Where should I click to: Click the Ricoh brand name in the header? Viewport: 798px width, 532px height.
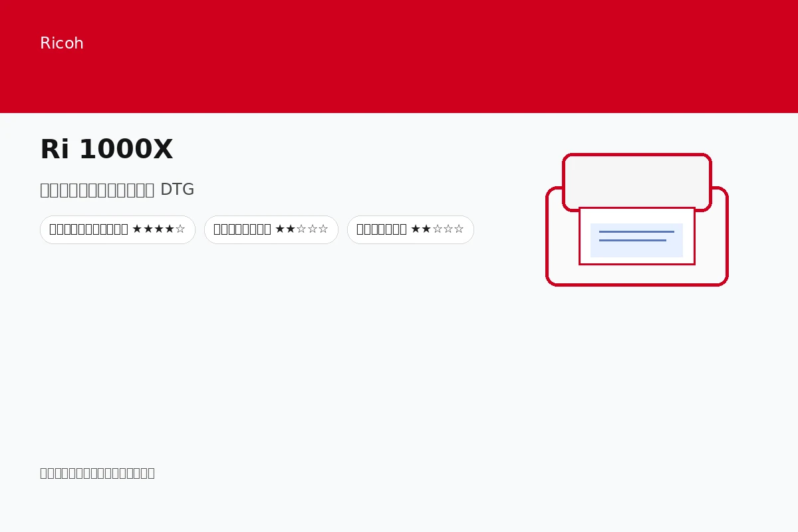pos(62,43)
